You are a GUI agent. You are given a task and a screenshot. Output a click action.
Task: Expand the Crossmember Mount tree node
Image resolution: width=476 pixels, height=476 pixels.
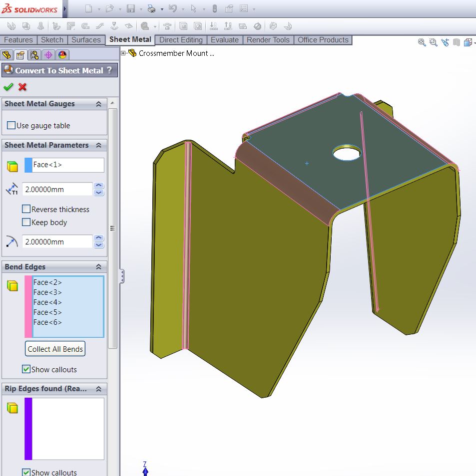coord(122,52)
